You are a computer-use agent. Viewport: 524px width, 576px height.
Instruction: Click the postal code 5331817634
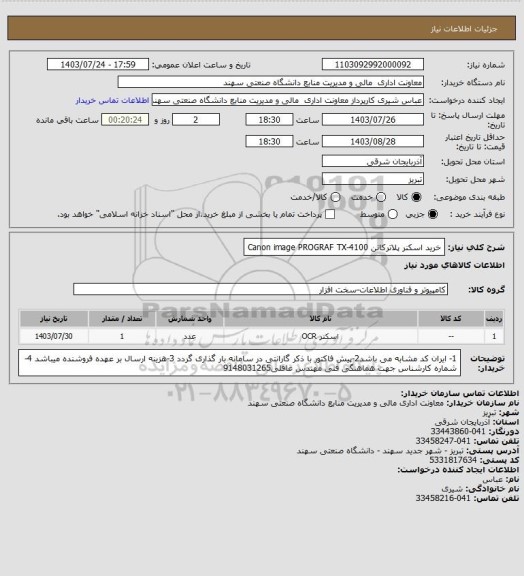pos(453,460)
